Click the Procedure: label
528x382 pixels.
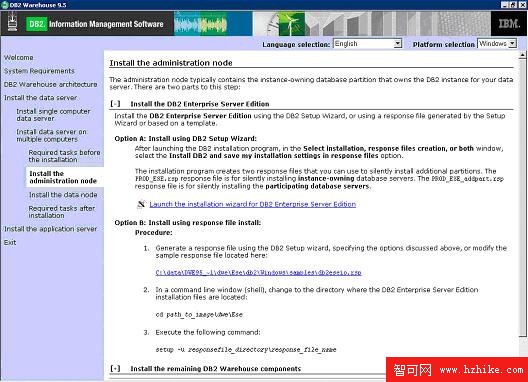click(154, 232)
